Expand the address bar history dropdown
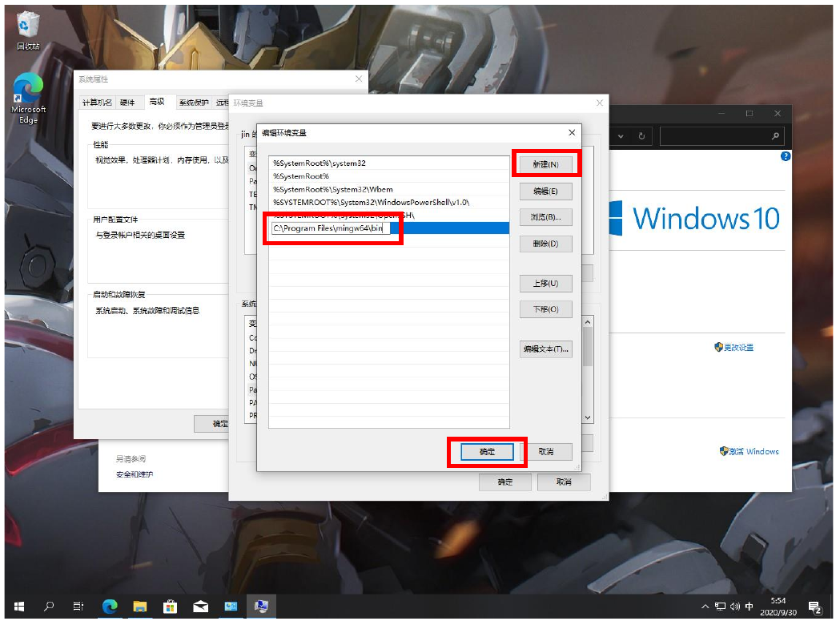 coord(621,136)
